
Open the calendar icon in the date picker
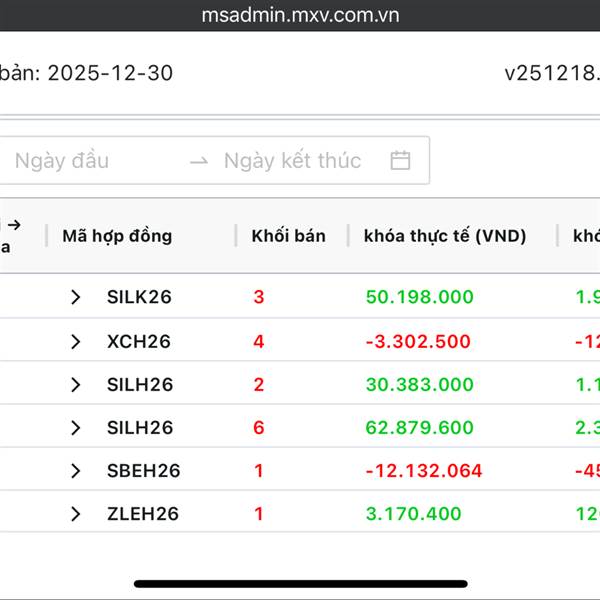click(x=400, y=160)
